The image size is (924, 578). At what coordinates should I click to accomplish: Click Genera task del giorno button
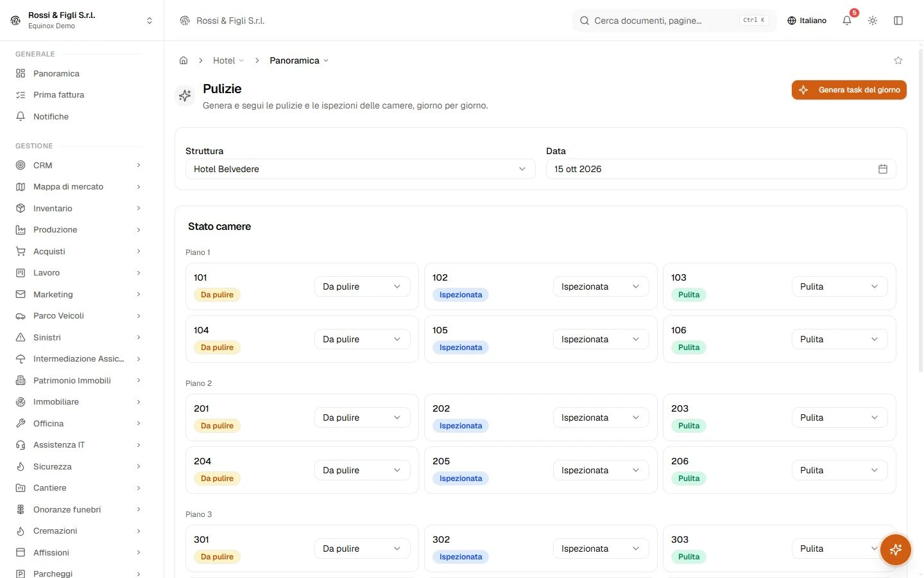coord(849,90)
